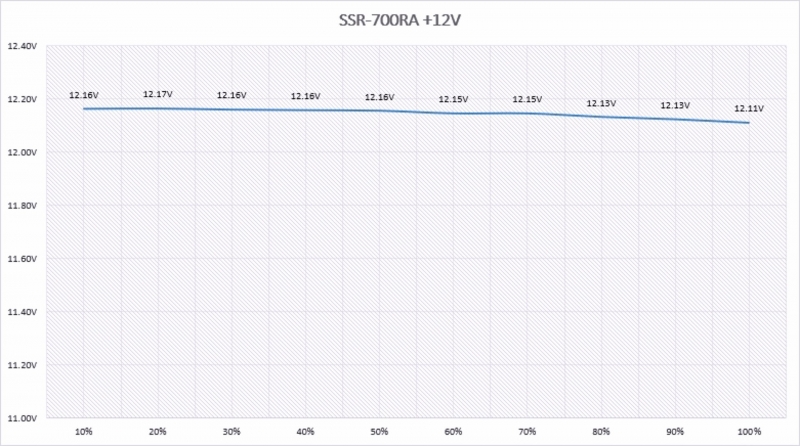Select the 11.00V y-axis label
The width and height of the screenshot is (800, 446).
(x=22, y=418)
